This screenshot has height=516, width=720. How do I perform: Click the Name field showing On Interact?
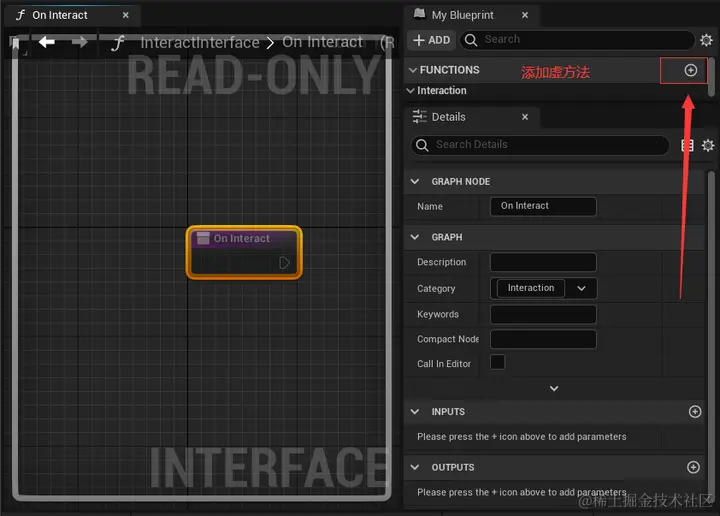pos(543,206)
